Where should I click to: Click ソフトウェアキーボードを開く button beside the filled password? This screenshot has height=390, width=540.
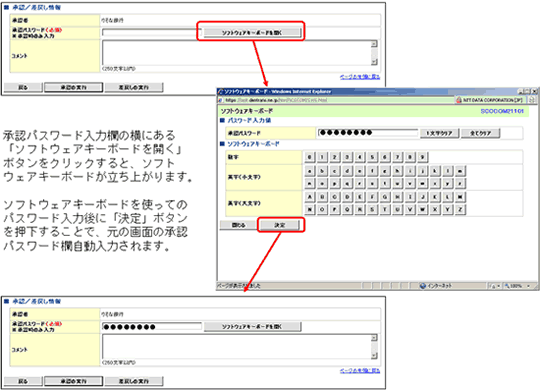252,326
